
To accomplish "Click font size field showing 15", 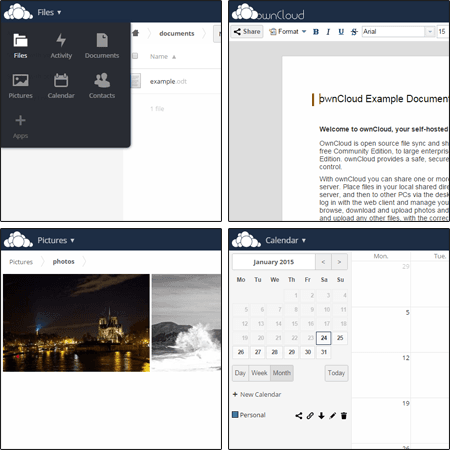I will coord(442,32).
